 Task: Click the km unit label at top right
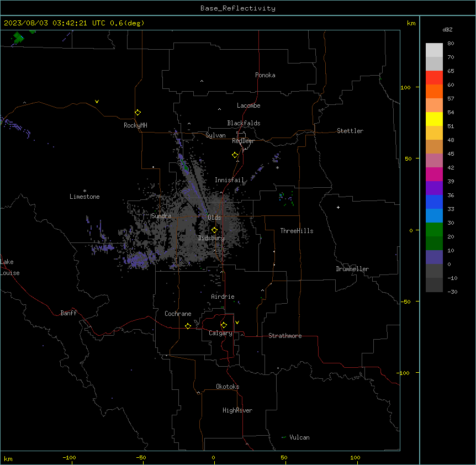tap(411, 23)
